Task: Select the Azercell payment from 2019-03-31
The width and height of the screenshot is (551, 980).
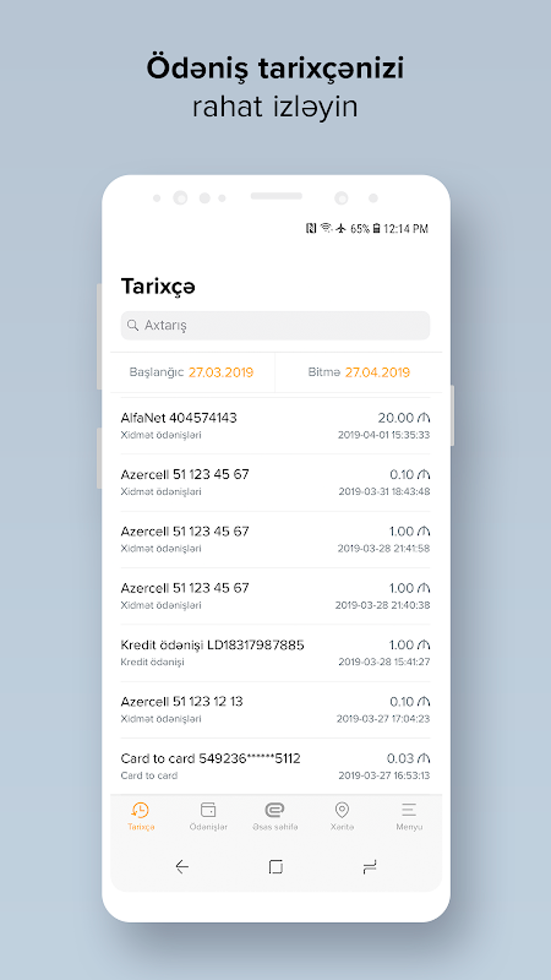Action: click(x=275, y=483)
